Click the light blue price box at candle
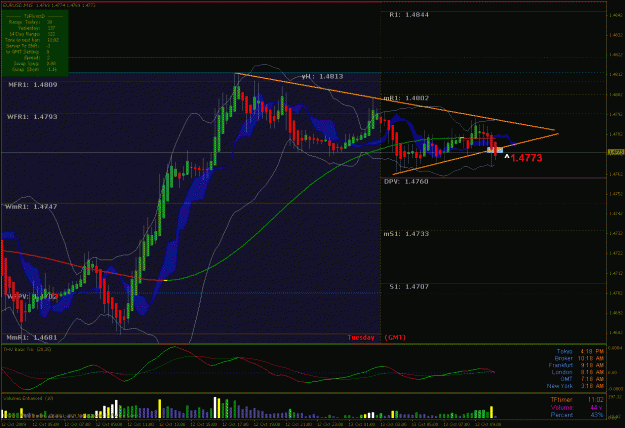The image size is (625, 428). tap(495, 150)
